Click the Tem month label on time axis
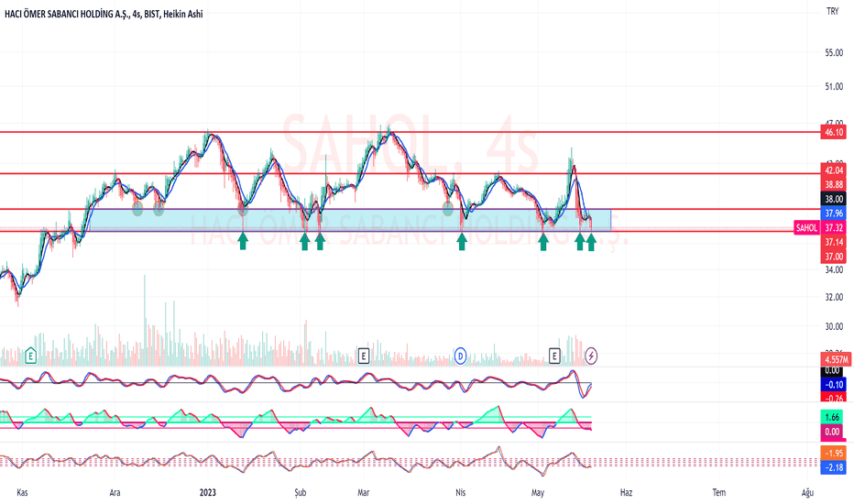The width and height of the screenshot is (854, 504). (719, 493)
